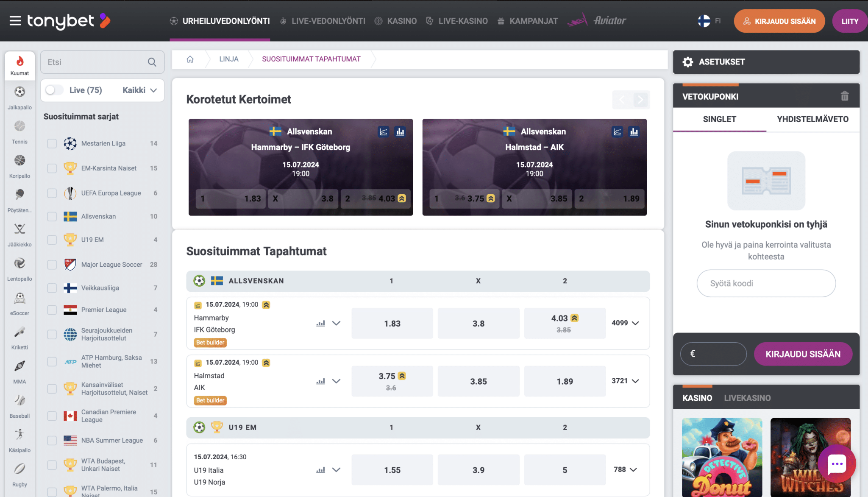Check the EM-Karsinta Naiset checkbox
Screen dimensions: 868x497
click(52, 168)
